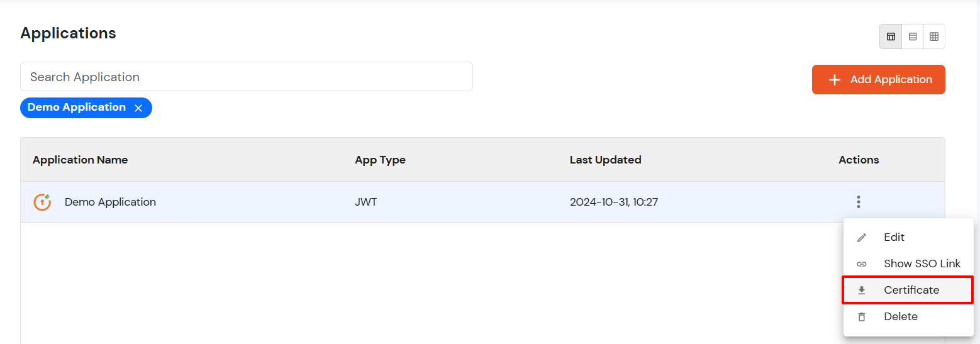The height and width of the screenshot is (344, 980).
Task: Switch to the card layout view icon
Action: [x=891, y=36]
